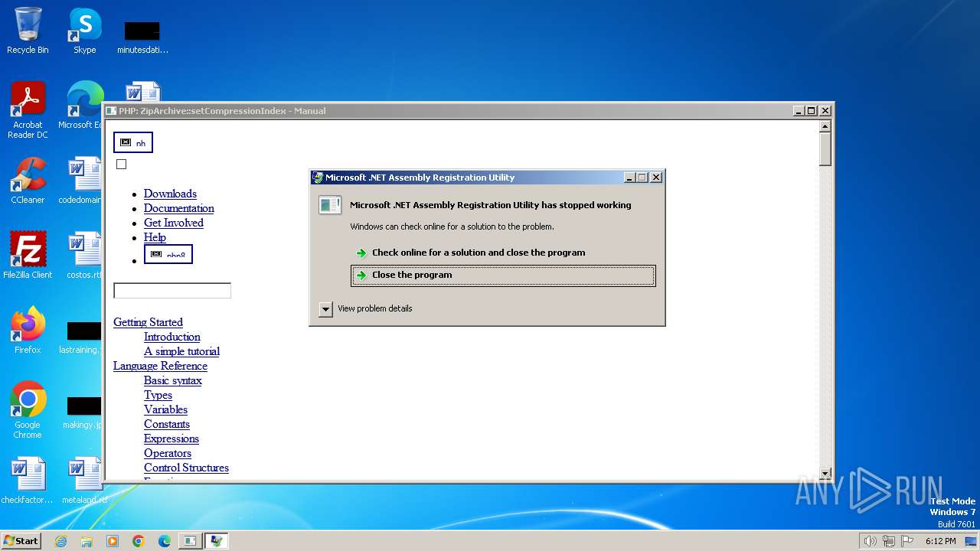Image resolution: width=980 pixels, height=551 pixels.
Task: Click the Show desktop icon in tray
Action: click(x=971, y=541)
